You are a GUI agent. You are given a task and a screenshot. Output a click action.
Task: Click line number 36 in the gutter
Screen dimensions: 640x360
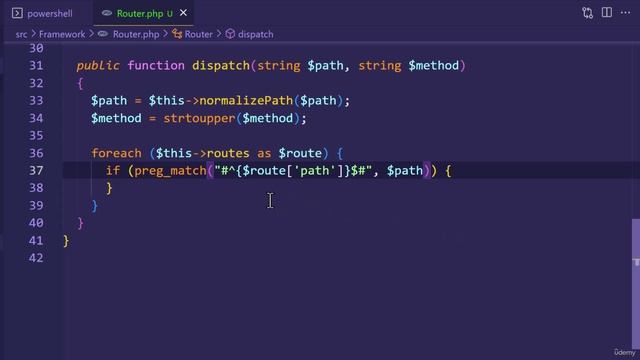point(36,153)
